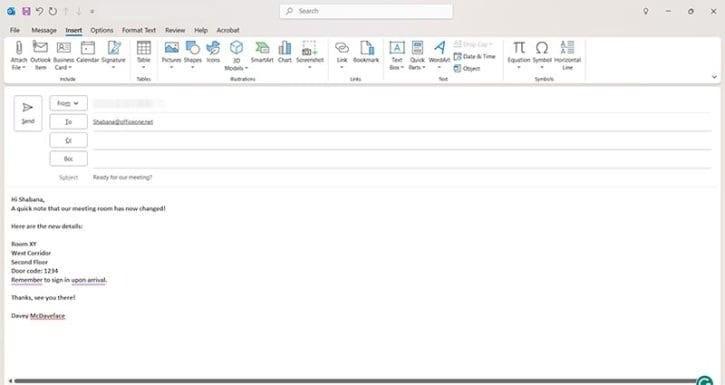Screen dimensions: 725x385
Task: Click the Bcc button
Action: coord(68,159)
